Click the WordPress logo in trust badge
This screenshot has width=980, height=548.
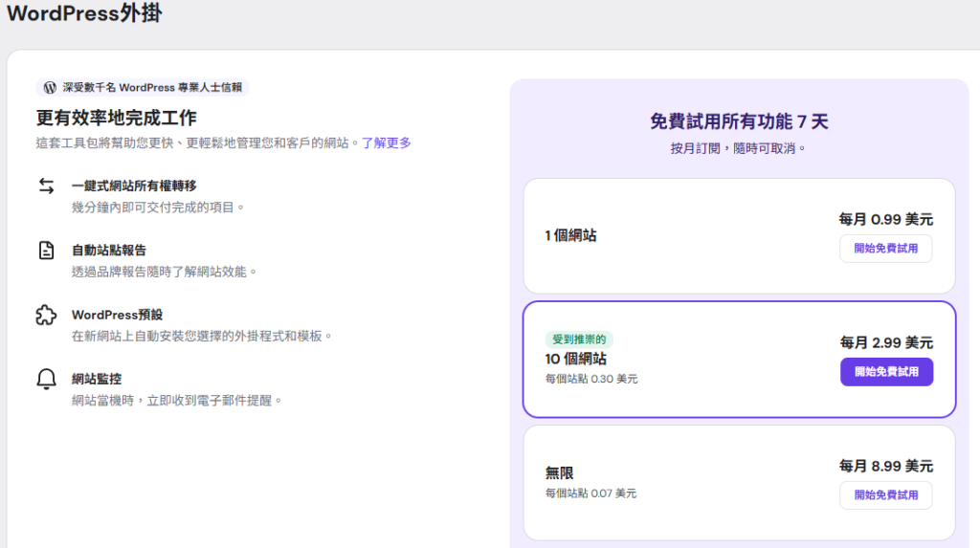point(50,87)
